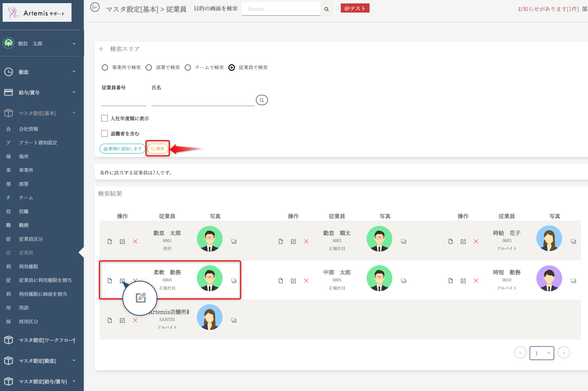
Task: Click magnifier icon beside 氏名 field
Action: 262,100
